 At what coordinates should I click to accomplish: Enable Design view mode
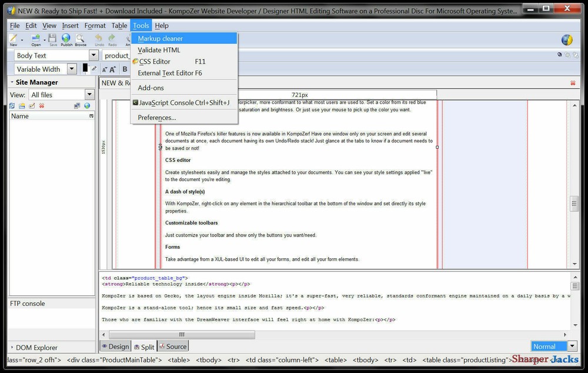(x=116, y=347)
